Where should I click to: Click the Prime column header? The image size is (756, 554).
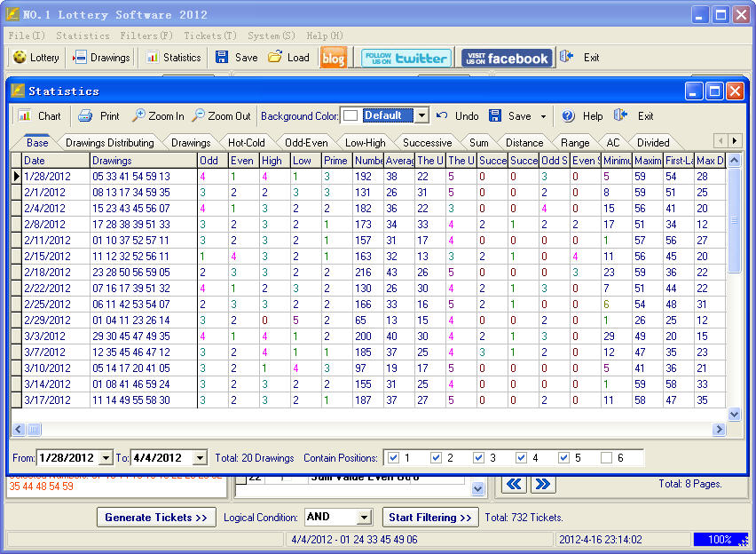click(x=336, y=160)
